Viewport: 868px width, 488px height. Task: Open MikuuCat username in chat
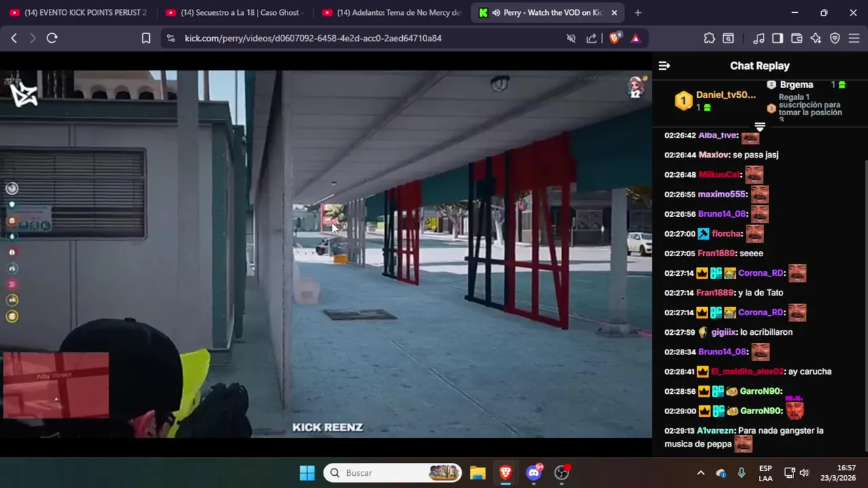click(x=719, y=175)
